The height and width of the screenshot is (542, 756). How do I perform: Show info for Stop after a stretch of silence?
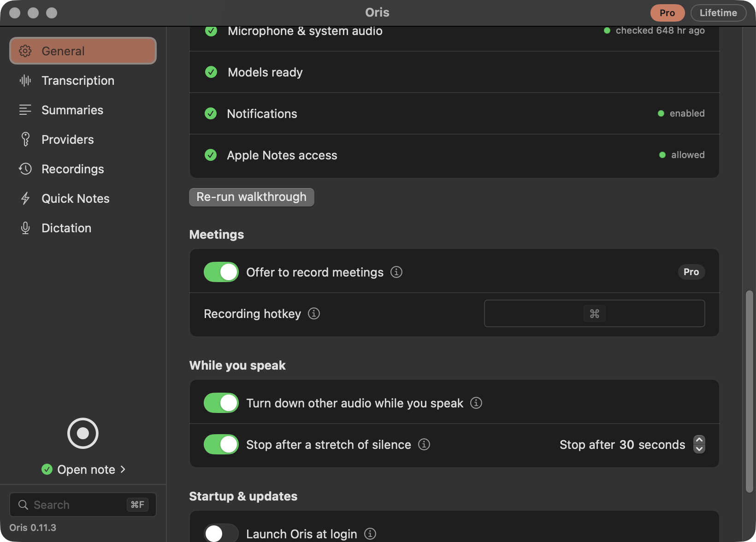pos(424,444)
